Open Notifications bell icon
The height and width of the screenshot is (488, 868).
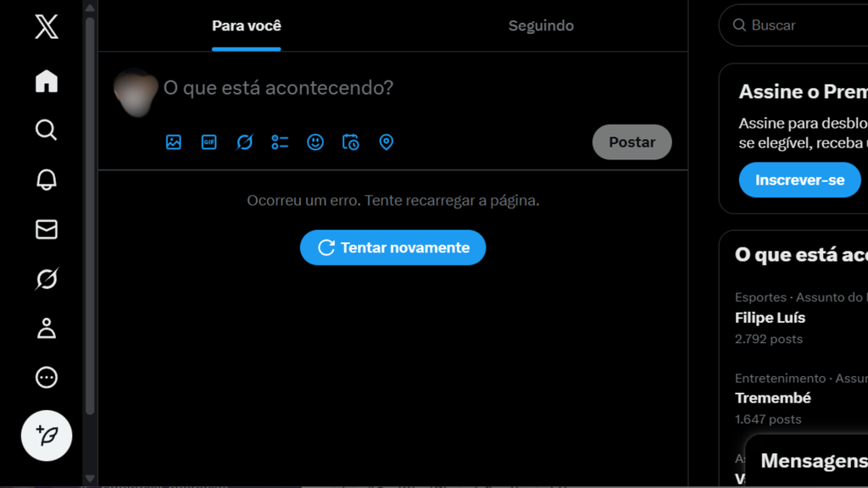(x=47, y=180)
